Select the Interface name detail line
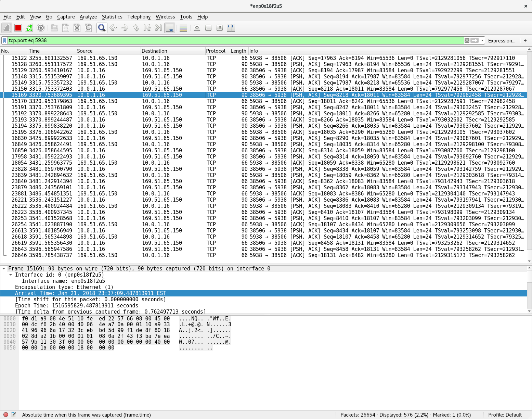Image resolution: width=532 pixels, height=419 pixels. [x=263, y=281]
